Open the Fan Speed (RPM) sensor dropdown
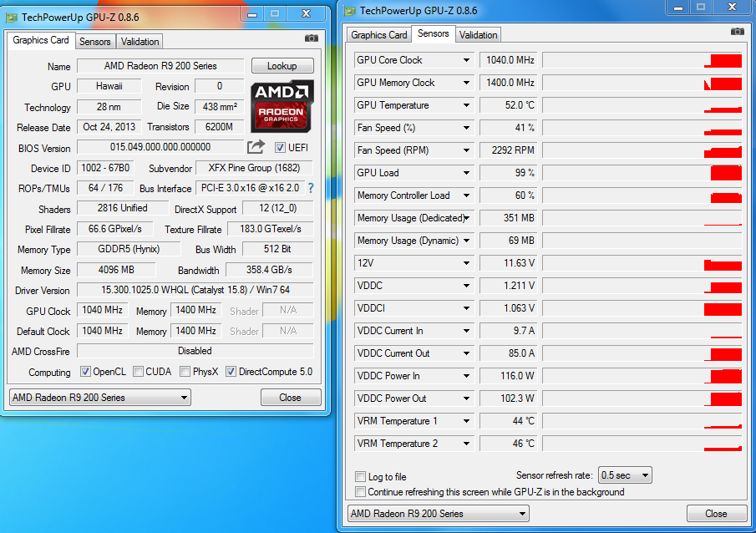Image resolution: width=756 pixels, height=533 pixels. (x=466, y=150)
